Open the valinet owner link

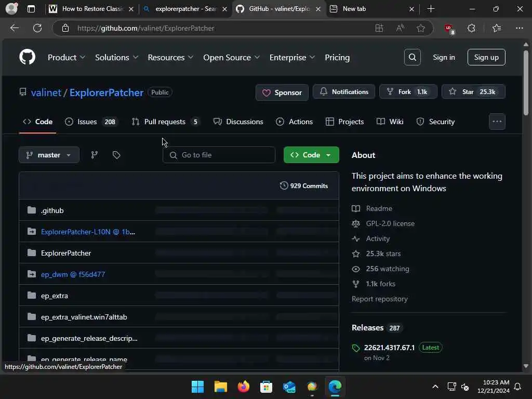[x=46, y=92]
